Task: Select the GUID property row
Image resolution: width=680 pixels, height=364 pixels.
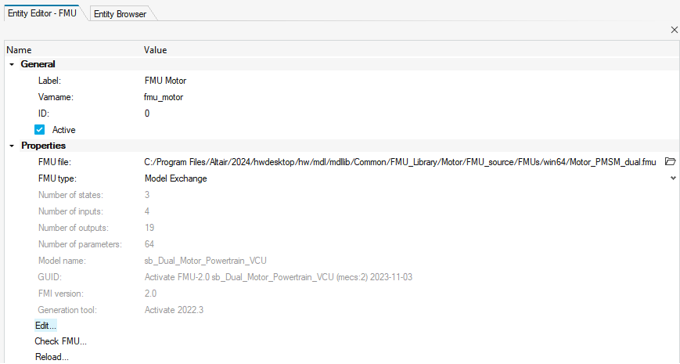Action: tap(342, 277)
